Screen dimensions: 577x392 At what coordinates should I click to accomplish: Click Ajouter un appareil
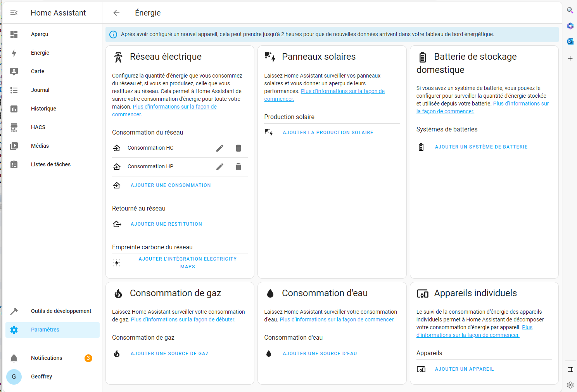pyautogui.click(x=465, y=369)
